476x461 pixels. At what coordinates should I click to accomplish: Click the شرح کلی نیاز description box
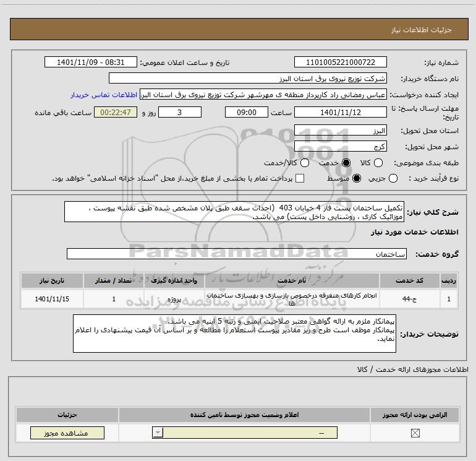click(x=234, y=212)
